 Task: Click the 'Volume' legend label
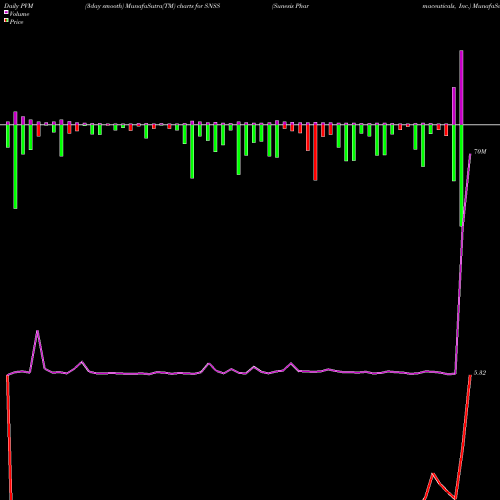click(19, 14)
